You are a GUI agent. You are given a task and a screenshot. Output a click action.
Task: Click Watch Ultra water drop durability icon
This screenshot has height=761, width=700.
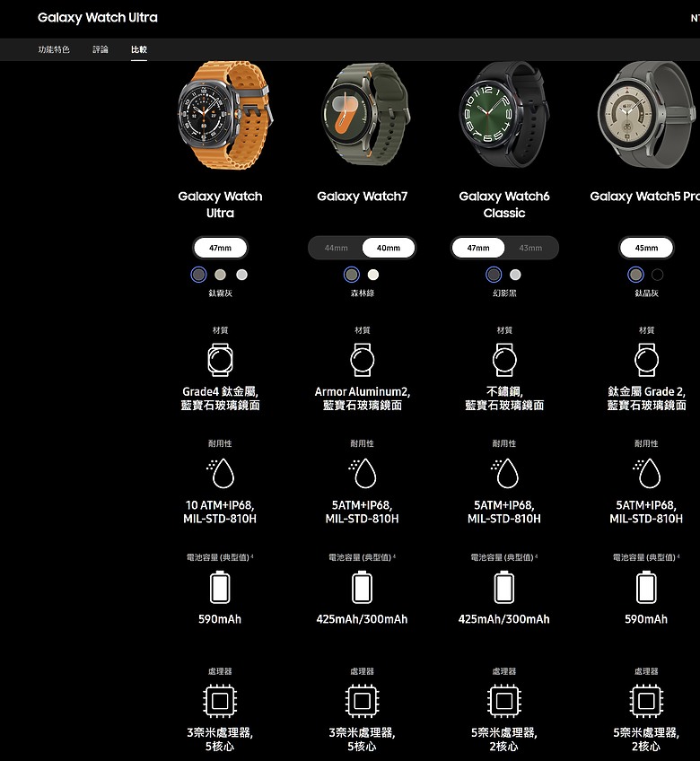[221, 473]
